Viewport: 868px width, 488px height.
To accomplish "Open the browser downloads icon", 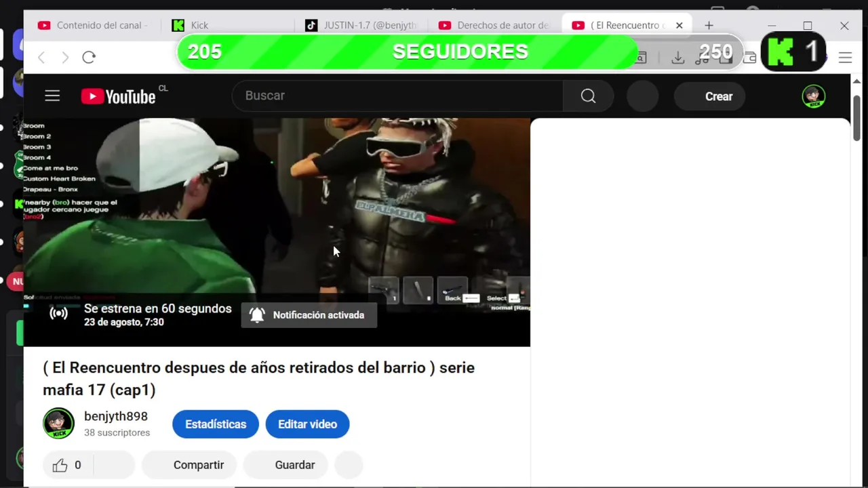I will [x=677, y=58].
